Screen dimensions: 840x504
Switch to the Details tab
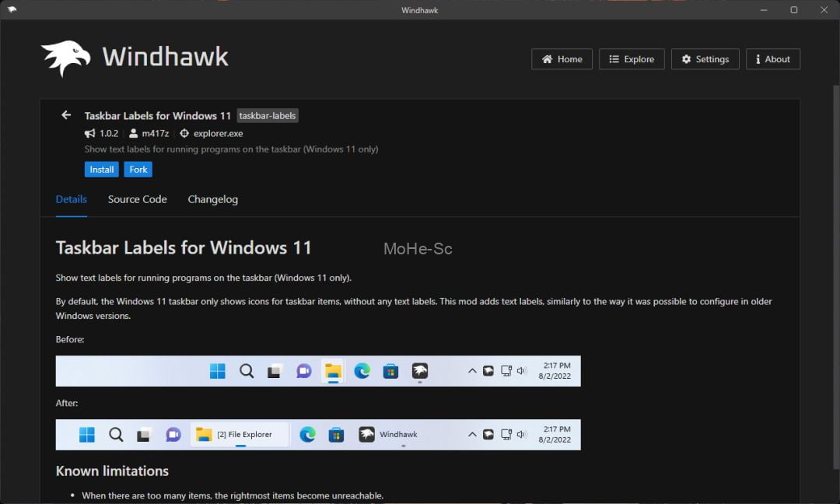(x=72, y=199)
